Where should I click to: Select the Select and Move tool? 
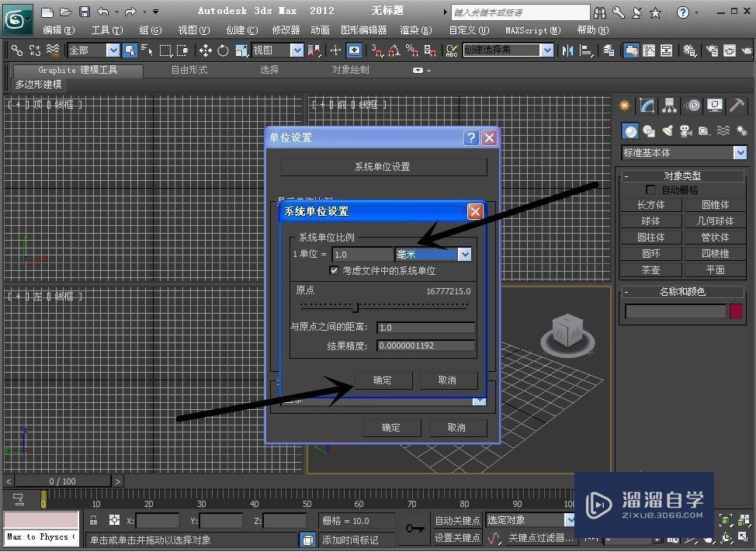coord(204,50)
